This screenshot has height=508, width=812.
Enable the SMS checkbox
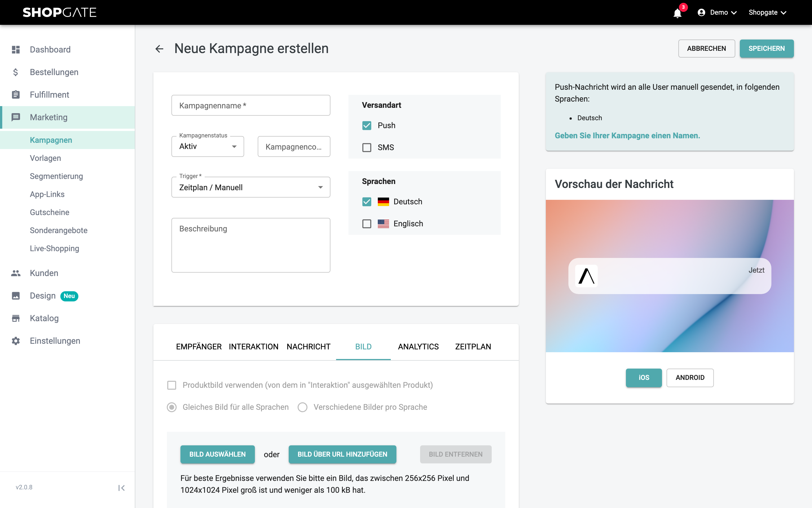pos(367,148)
